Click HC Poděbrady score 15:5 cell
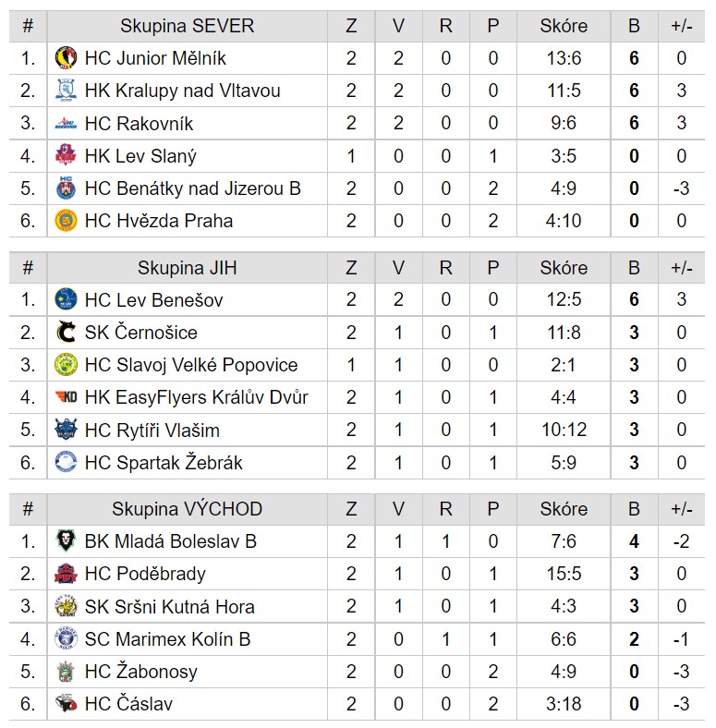Screen dimensions: 716x728 click(564, 574)
